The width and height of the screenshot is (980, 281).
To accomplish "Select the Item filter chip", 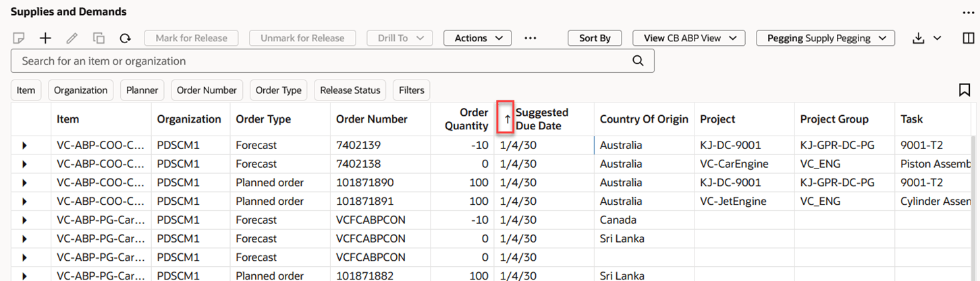I will (x=26, y=90).
